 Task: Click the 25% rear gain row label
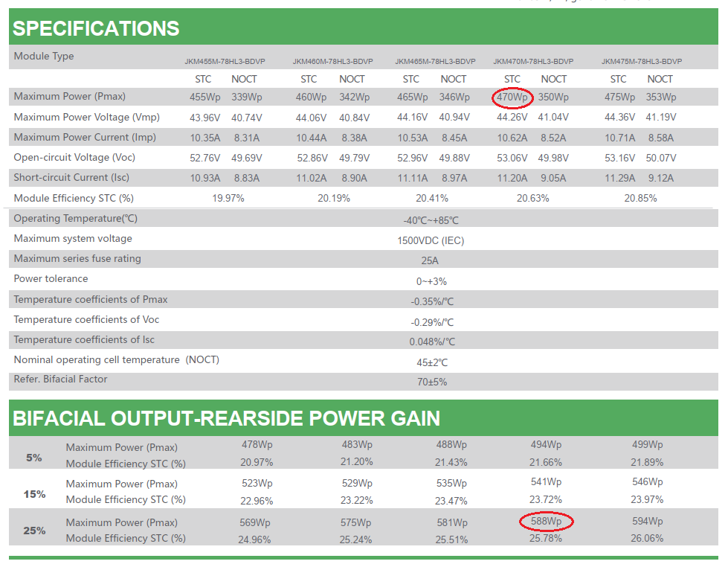click(34, 531)
